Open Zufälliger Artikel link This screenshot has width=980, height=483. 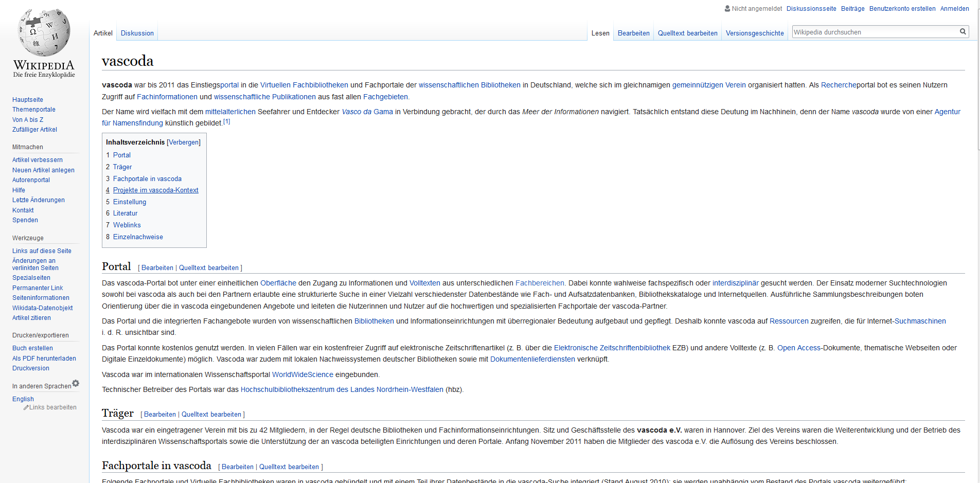pyautogui.click(x=34, y=130)
